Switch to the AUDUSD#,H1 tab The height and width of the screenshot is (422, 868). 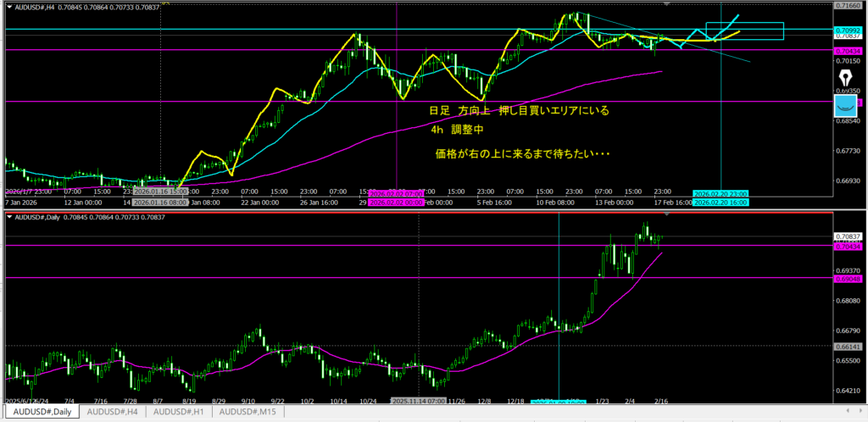coord(180,411)
